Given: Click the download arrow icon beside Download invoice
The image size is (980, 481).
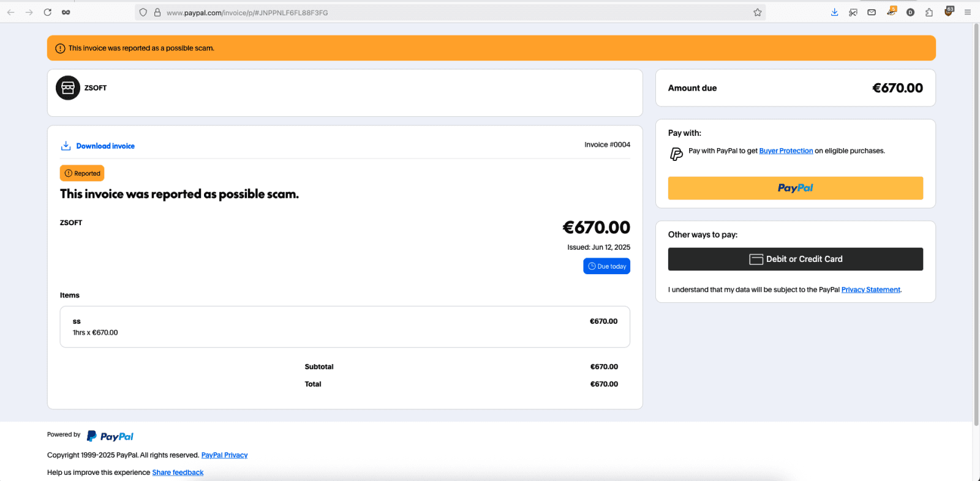Looking at the screenshot, I should point(66,146).
